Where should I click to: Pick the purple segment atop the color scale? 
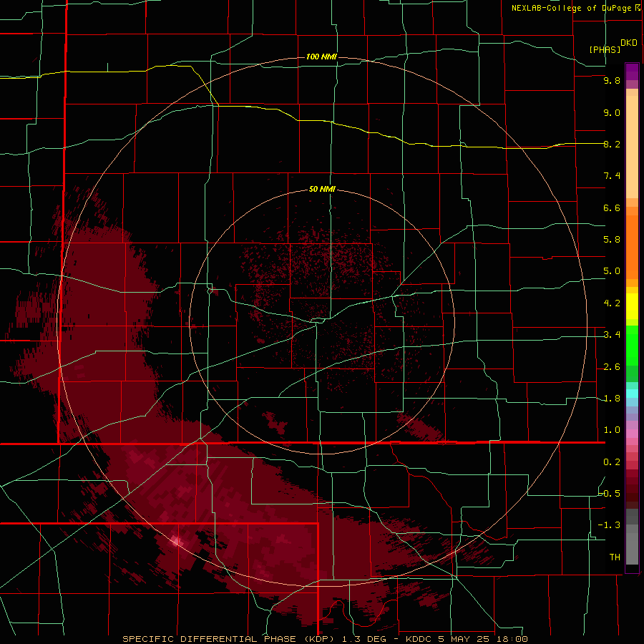click(632, 72)
